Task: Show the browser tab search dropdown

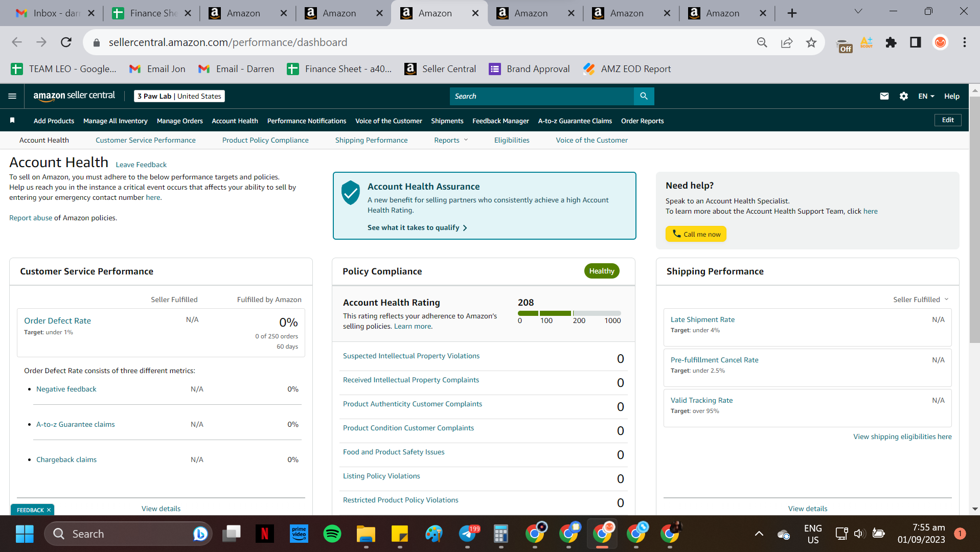Action: [x=858, y=11]
